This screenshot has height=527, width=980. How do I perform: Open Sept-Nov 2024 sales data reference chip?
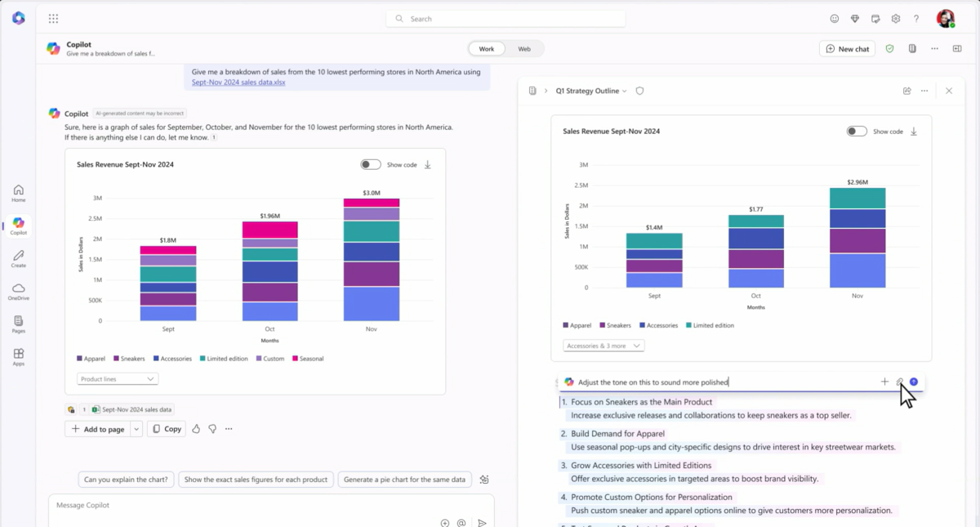pyautogui.click(x=131, y=409)
